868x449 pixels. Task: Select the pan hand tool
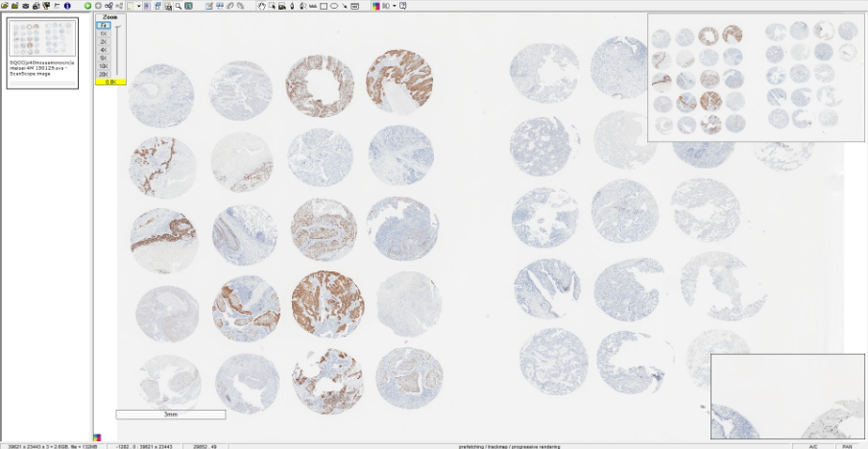coord(261,6)
